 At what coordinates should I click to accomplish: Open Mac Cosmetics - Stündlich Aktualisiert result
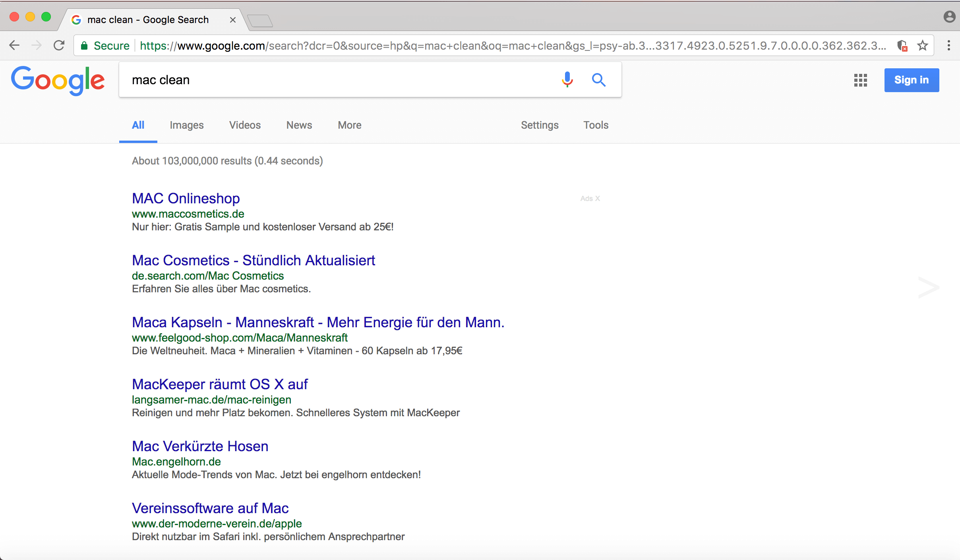click(254, 260)
